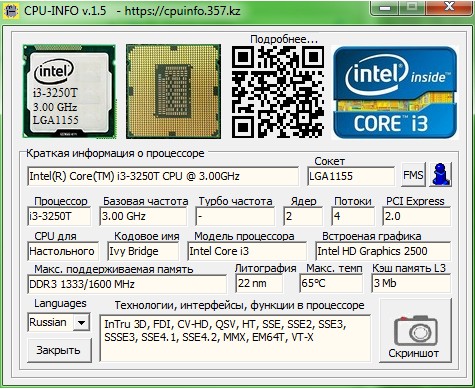This screenshot has height=389, width=475.
Task: Click the Languages label
Action: coord(60,304)
